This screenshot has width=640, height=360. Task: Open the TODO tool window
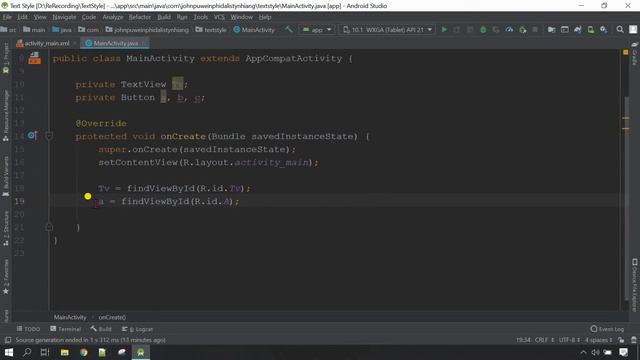point(29,329)
